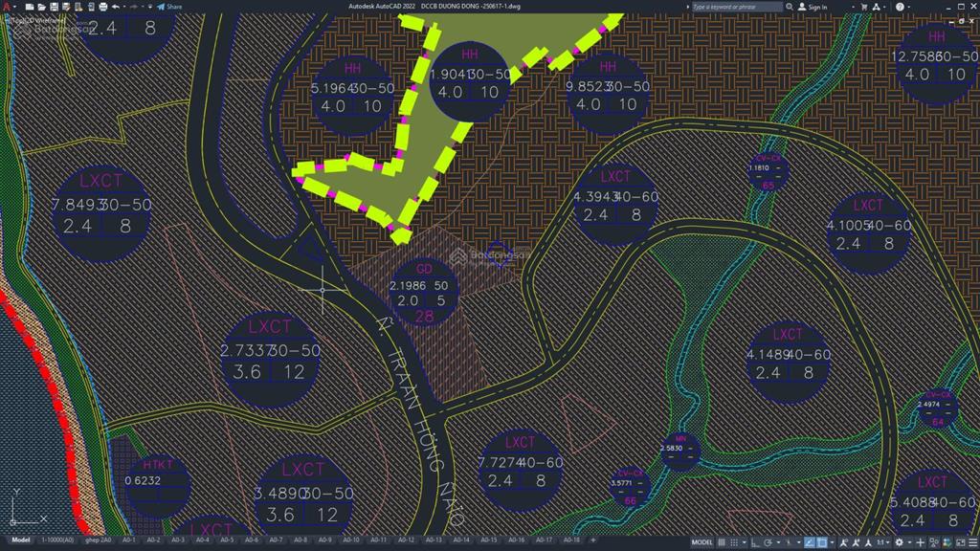Add a new layout with plus

click(x=592, y=540)
